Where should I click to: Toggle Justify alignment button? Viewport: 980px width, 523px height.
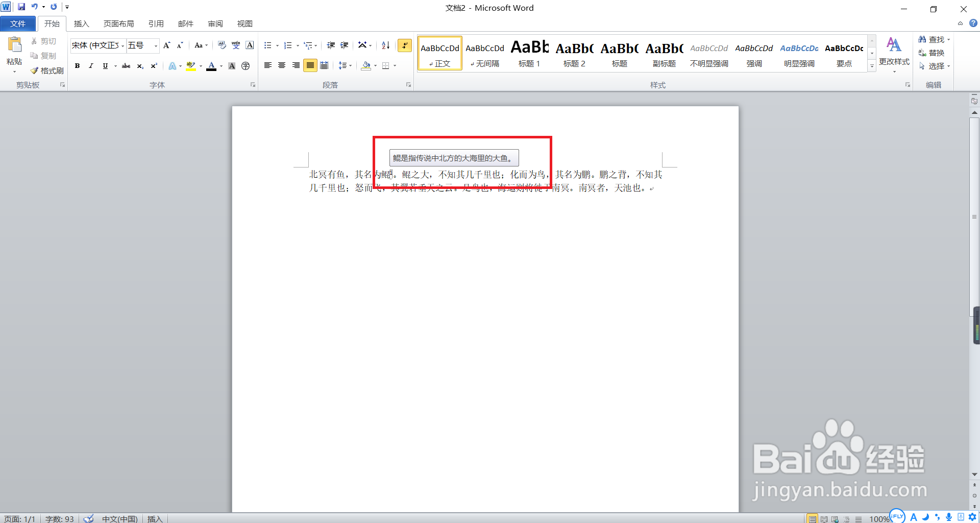310,65
